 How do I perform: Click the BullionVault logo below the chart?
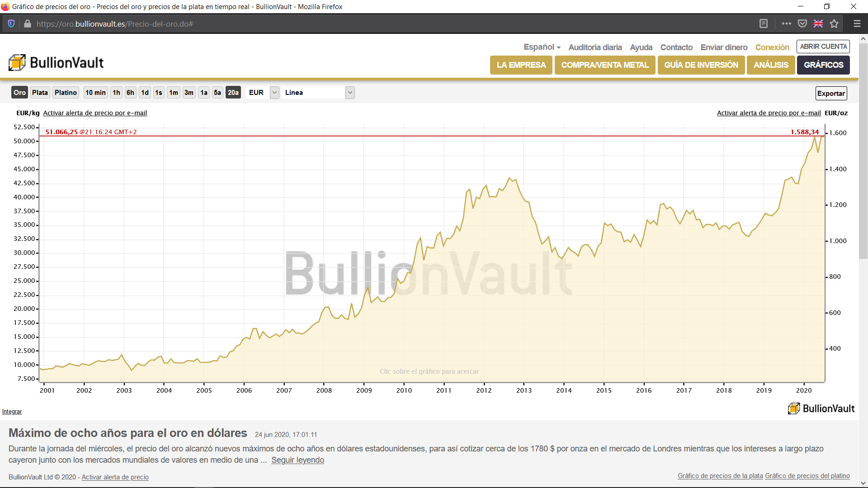pos(821,408)
